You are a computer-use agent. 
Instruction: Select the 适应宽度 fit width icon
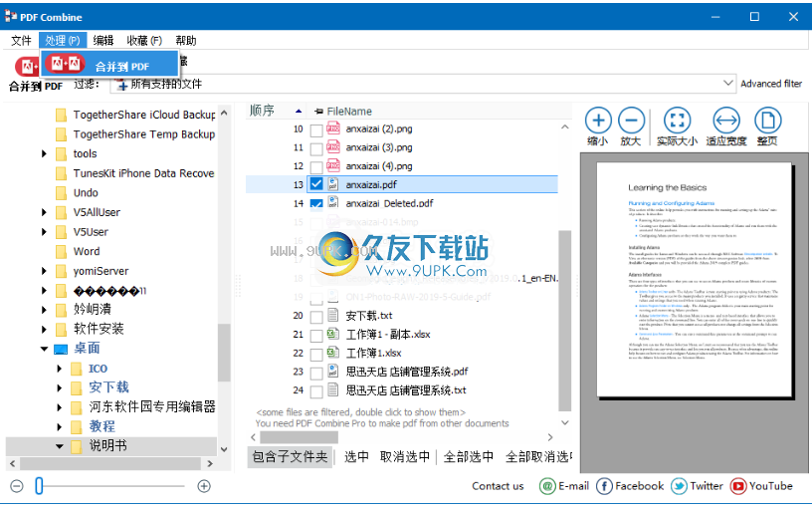[x=726, y=121]
